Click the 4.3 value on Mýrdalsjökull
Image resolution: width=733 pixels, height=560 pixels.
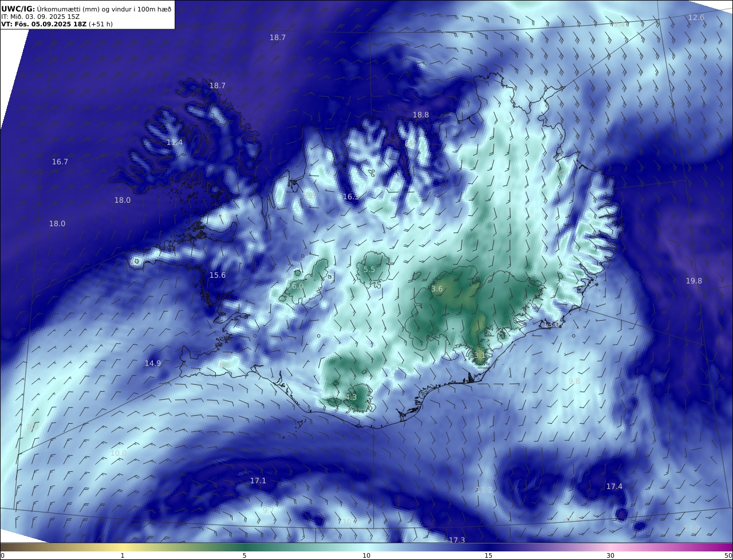pos(351,397)
